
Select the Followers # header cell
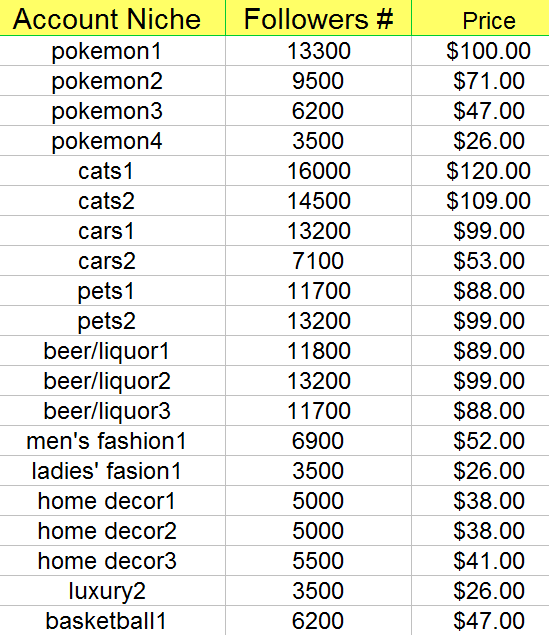318,18
